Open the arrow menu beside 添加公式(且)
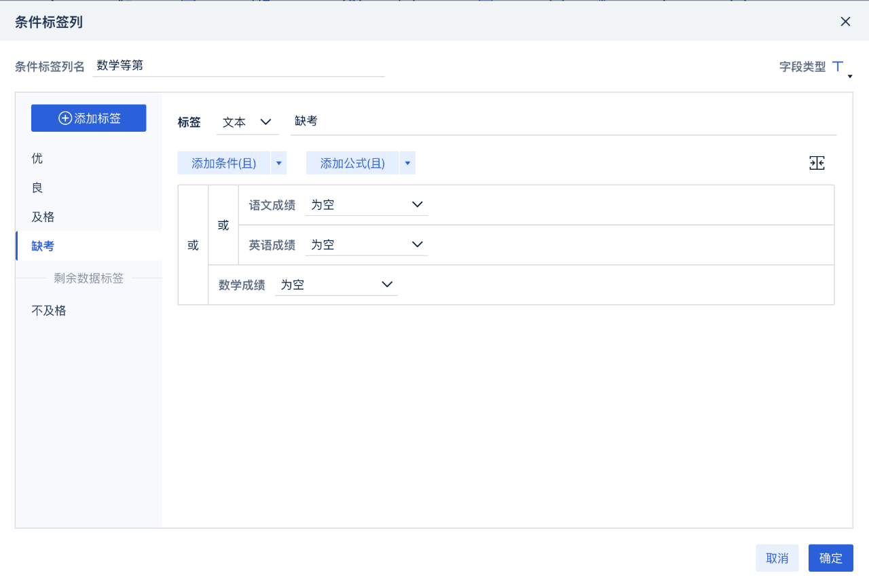 [407, 163]
